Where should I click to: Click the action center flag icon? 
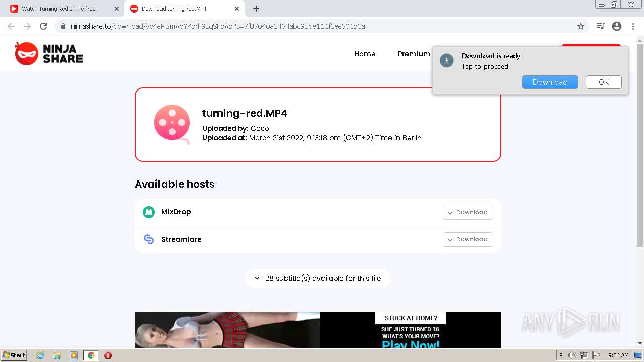pos(596,355)
